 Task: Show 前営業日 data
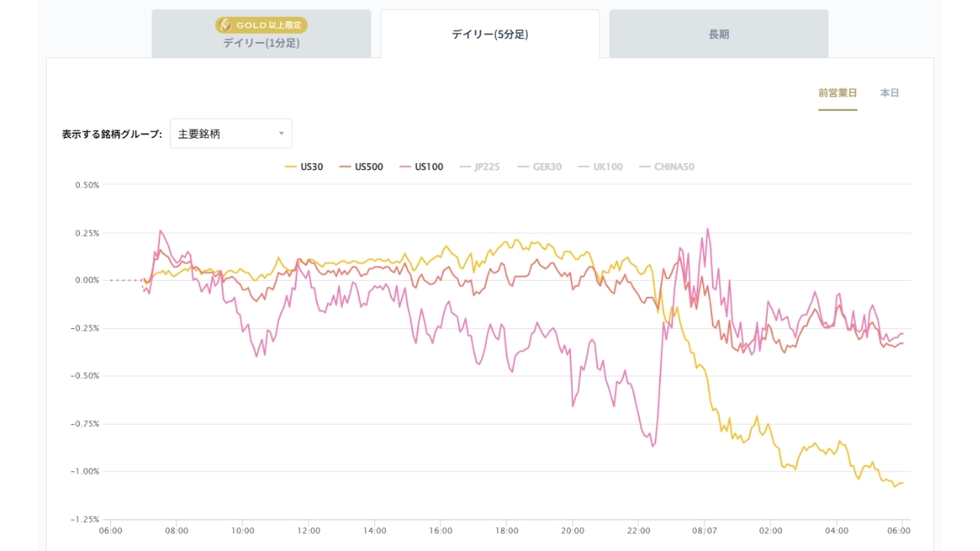[838, 93]
